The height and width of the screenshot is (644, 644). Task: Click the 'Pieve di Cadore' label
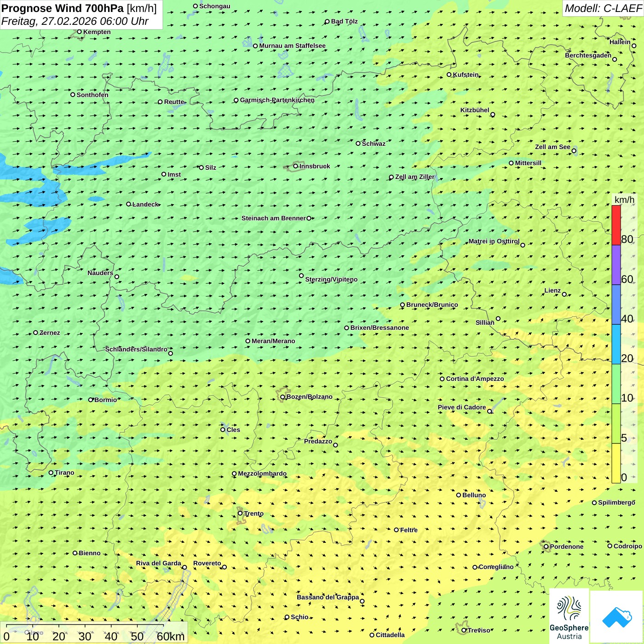point(462,407)
